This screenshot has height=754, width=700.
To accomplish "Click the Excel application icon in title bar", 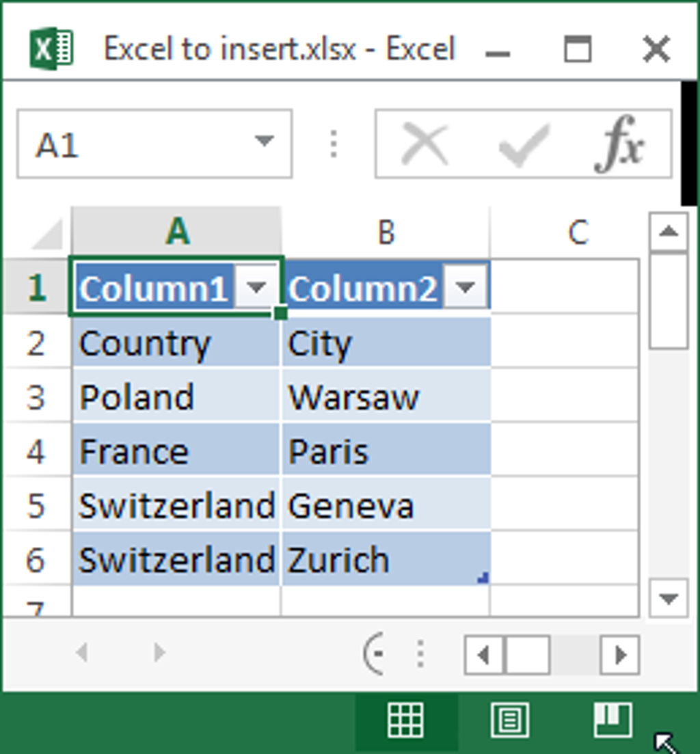I will [50, 48].
